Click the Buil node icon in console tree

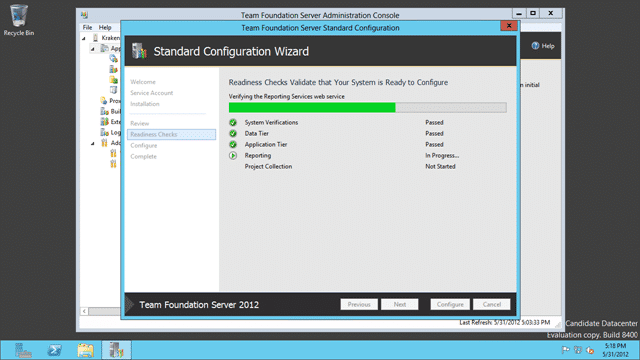104,111
